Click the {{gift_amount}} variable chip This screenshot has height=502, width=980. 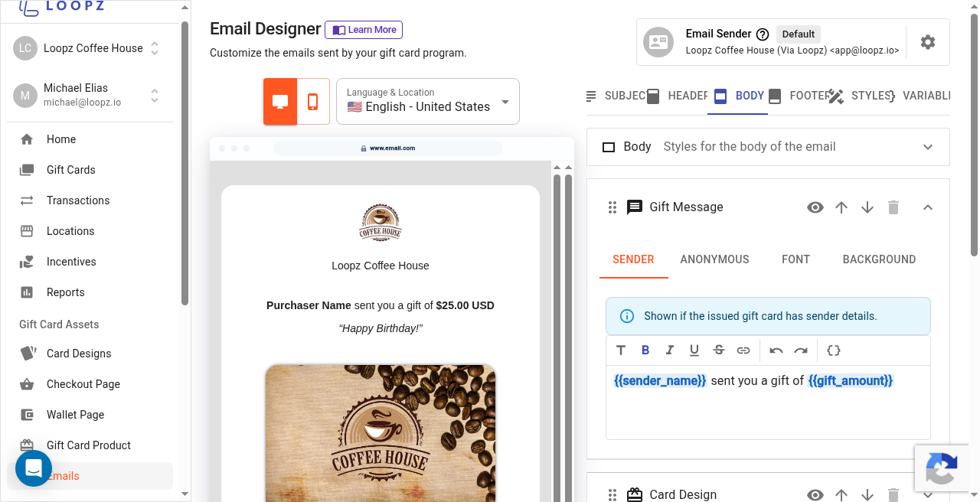click(851, 380)
